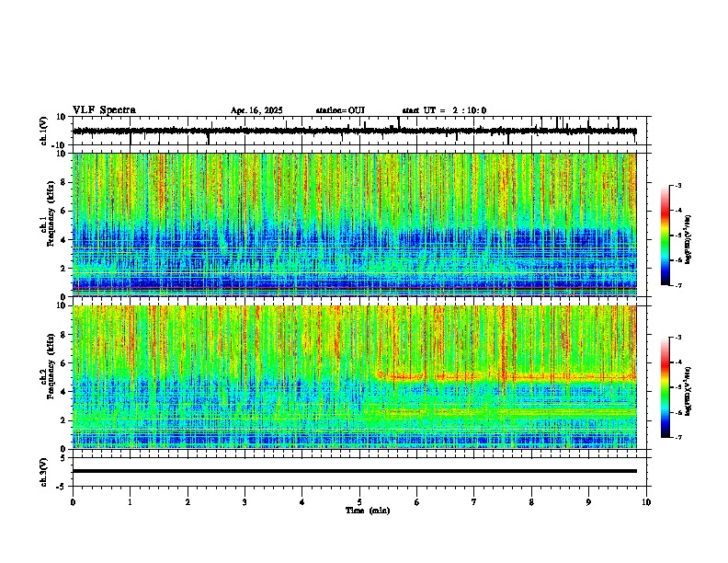Click the time axis tick label 8
Image resolution: width=728 pixels, height=563 pixels.
pos(531,502)
